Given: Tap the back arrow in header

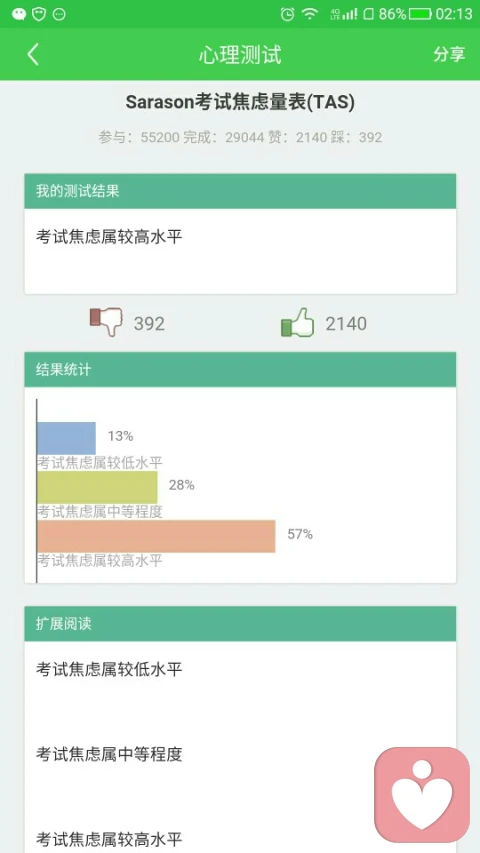Looking at the screenshot, I should 33,54.
